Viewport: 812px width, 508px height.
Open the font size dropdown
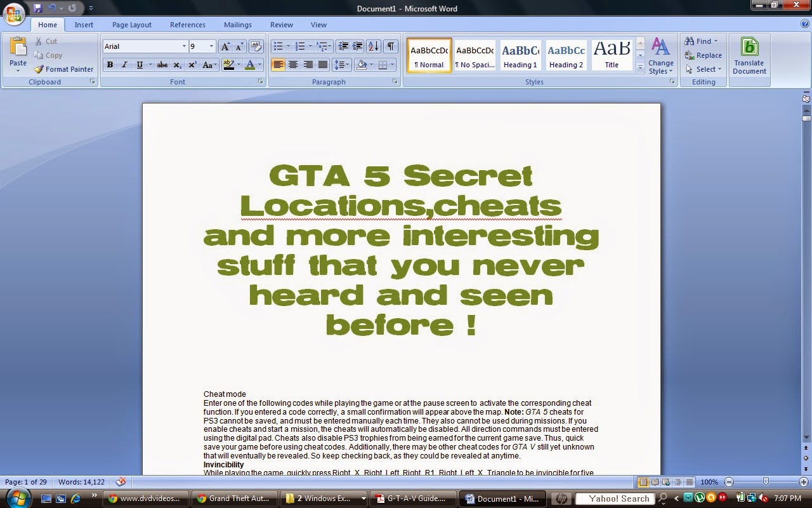pyautogui.click(x=211, y=46)
